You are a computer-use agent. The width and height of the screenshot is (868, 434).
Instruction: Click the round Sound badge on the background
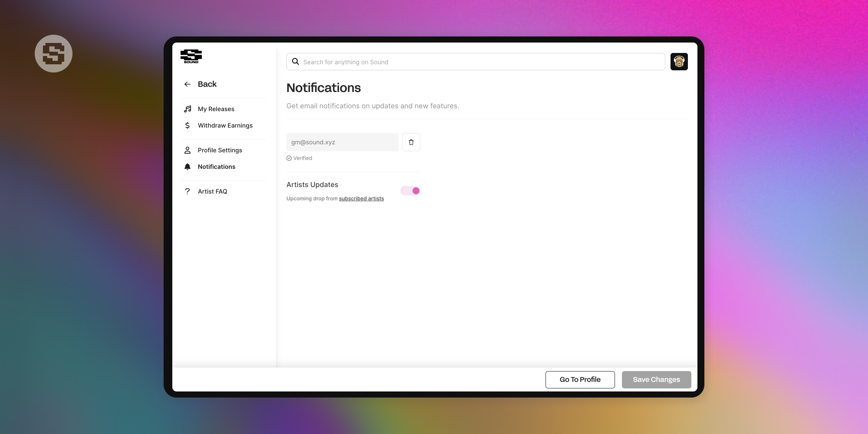(54, 54)
